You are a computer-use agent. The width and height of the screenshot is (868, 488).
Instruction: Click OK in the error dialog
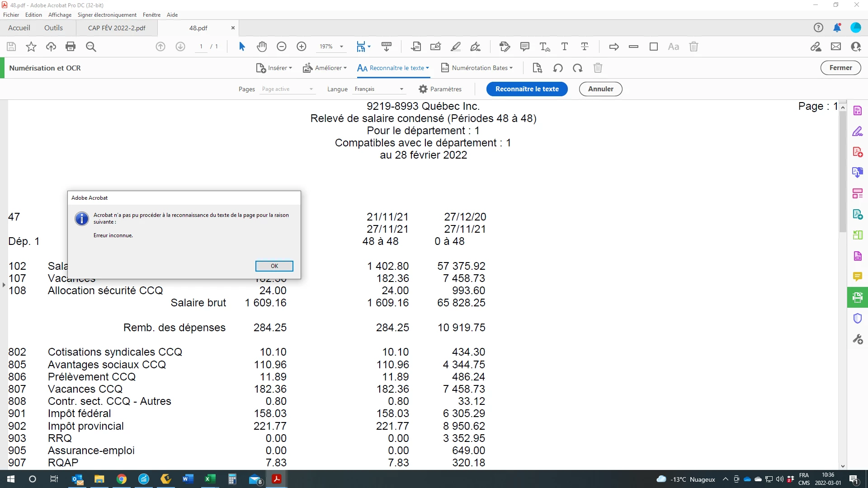274,266
